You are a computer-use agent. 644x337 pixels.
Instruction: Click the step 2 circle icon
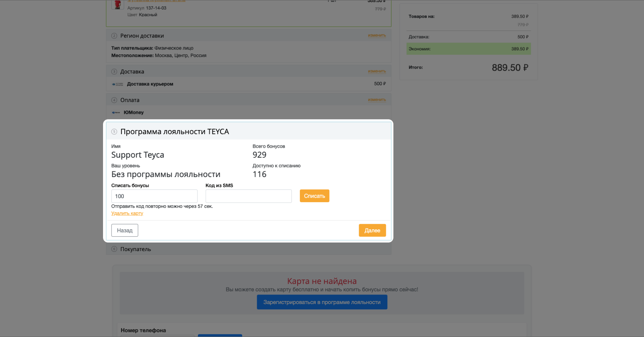pos(114,36)
